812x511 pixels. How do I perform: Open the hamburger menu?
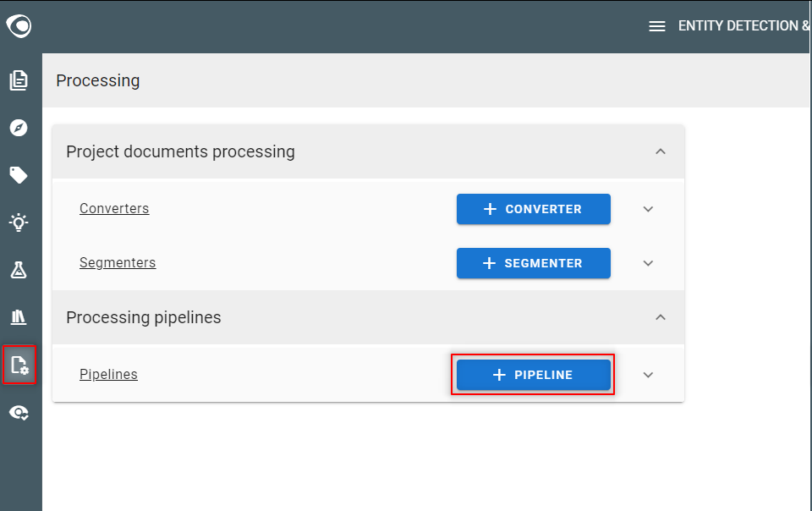point(657,26)
